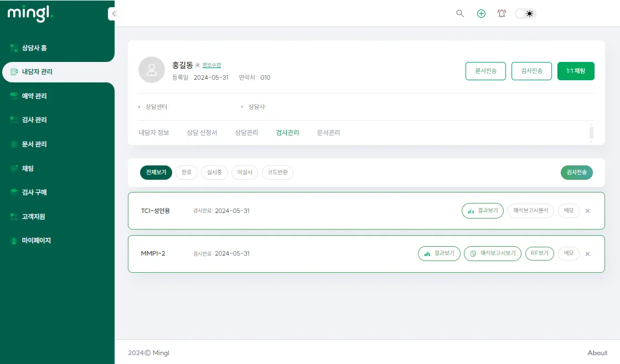Open 예약 관리 sidebar item
The width and height of the screenshot is (620, 364).
coord(34,96)
